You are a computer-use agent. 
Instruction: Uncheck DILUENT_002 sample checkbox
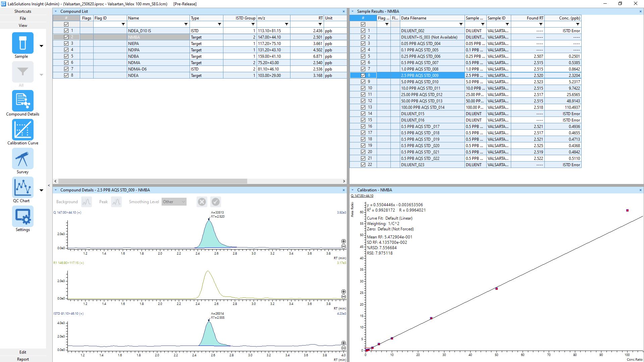[x=363, y=31]
